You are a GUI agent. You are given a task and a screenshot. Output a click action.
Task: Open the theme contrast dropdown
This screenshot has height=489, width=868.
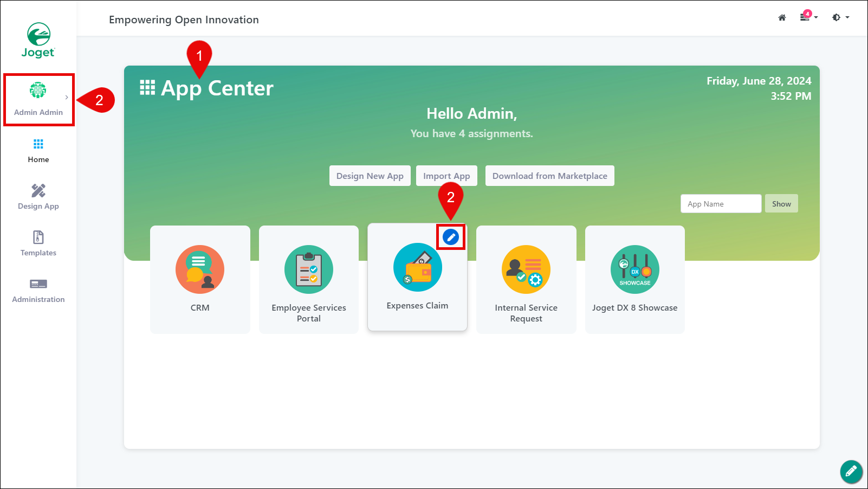[x=840, y=17]
